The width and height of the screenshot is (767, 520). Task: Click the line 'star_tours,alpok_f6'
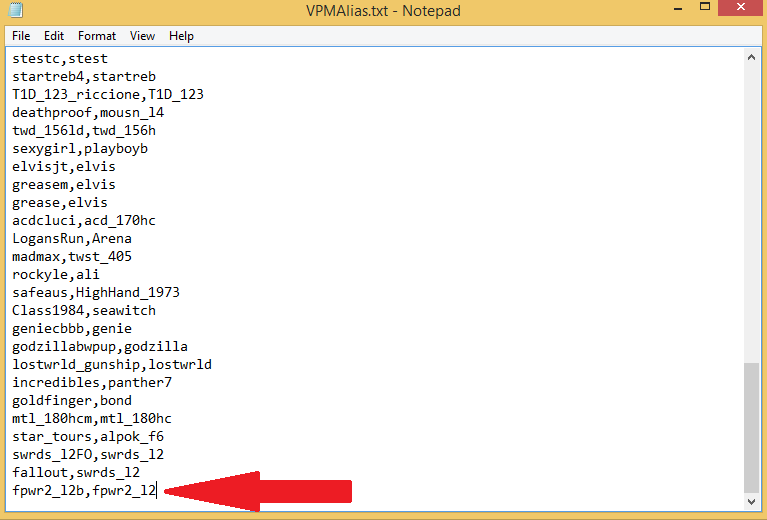pos(88,437)
